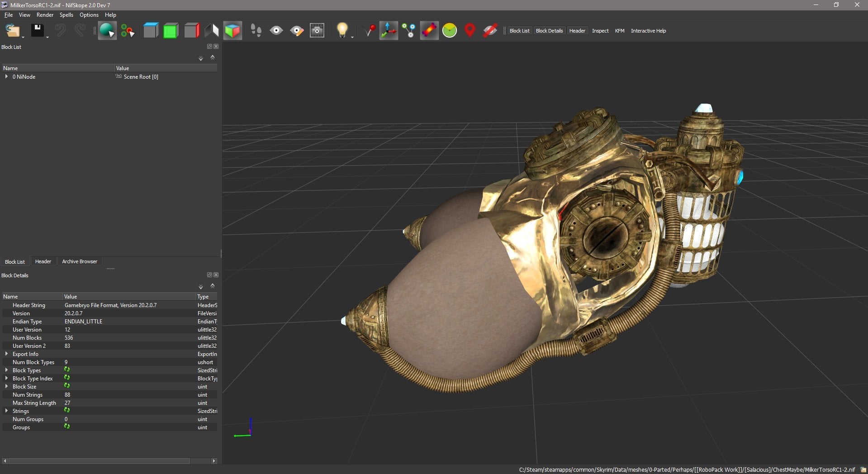Click the green refresh icon for Strings
The image size is (868, 474).
[67, 410]
